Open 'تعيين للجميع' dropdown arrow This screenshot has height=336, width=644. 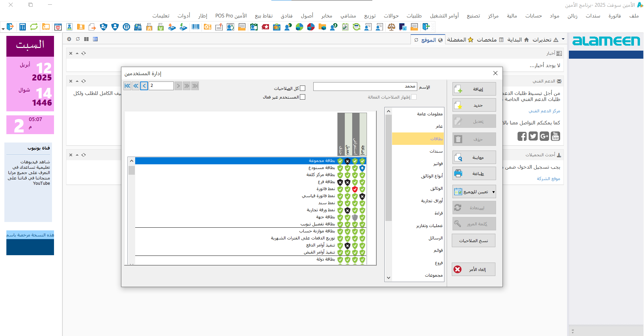pyautogui.click(x=493, y=192)
